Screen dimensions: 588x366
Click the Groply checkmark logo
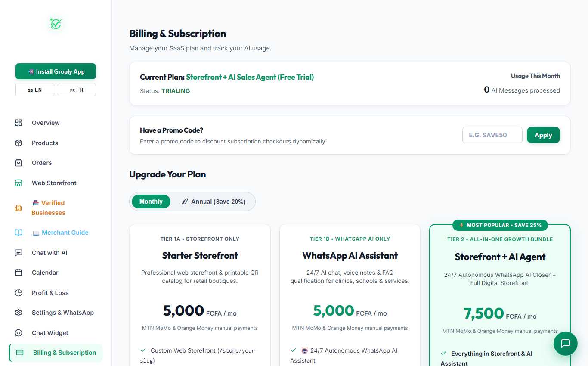56,24
